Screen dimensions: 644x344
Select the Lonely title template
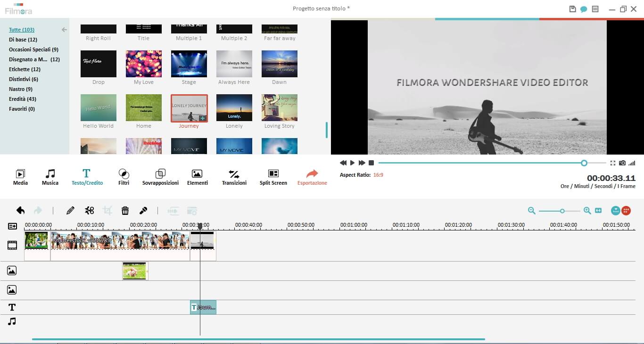point(234,107)
